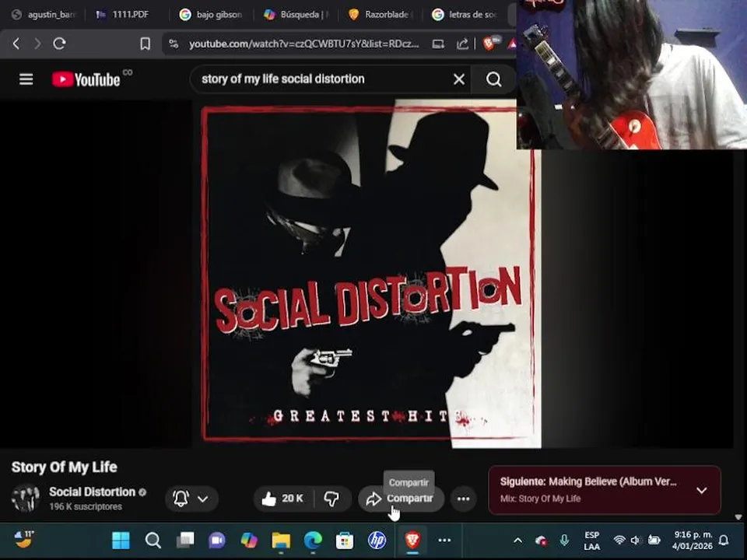Open clock and date 9:16 p. m.

693,541
